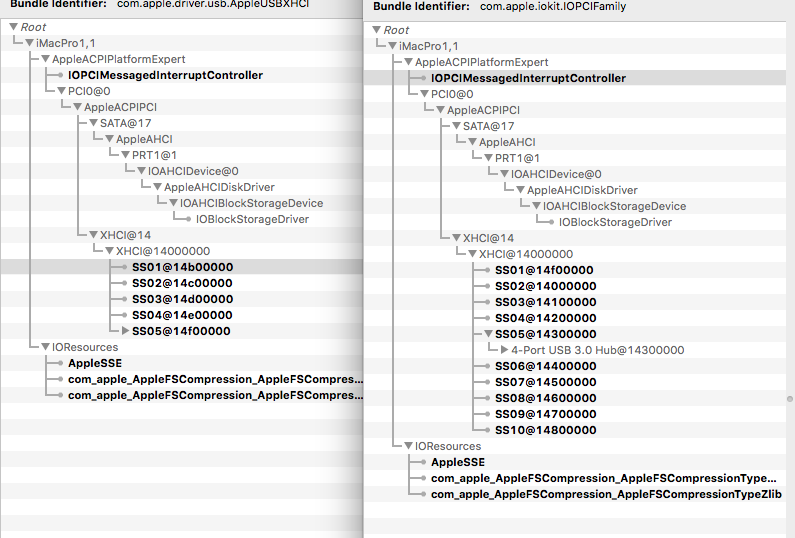Image resolution: width=795 pixels, height=538 pixels.
Task: Collapse PCI0@0 node in left window
Action: point(61,91)
